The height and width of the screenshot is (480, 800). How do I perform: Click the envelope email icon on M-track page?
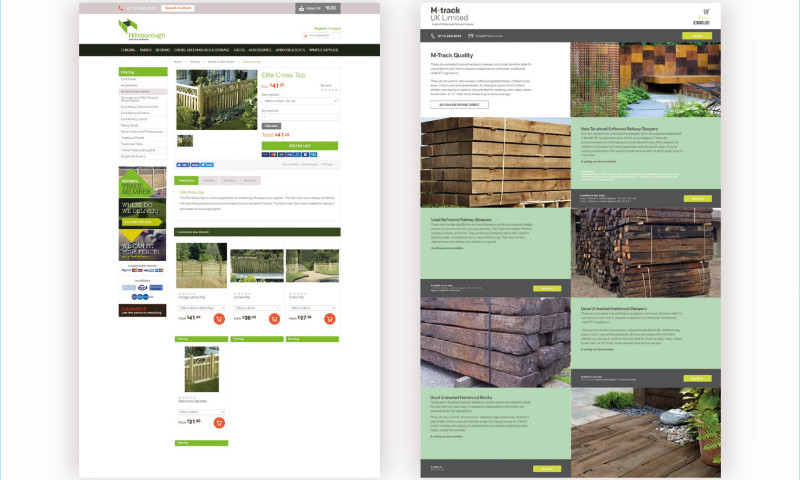click(x=470, y=36)
